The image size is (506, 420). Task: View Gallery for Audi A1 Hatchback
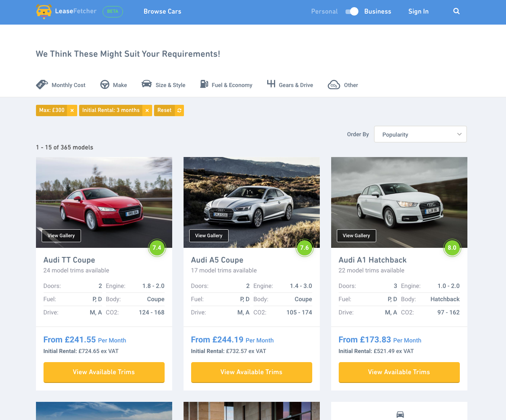click(x=357, y=236)
